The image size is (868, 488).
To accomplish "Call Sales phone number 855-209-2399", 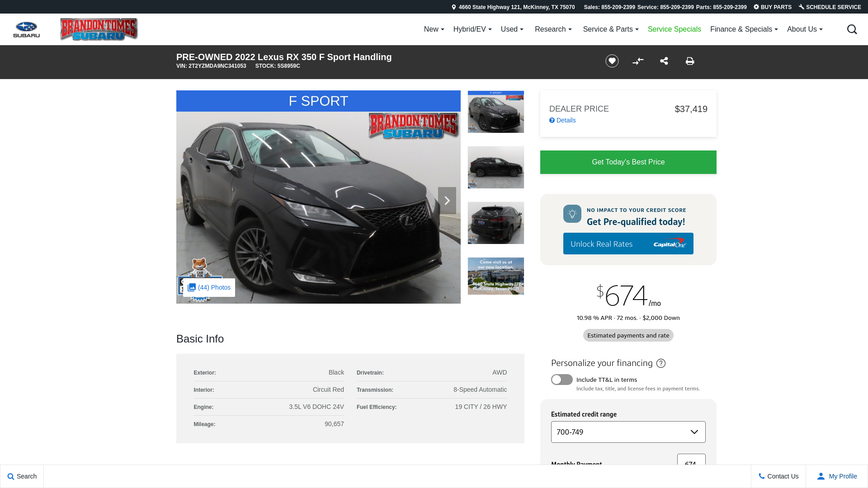I will [x=609, y=7].
